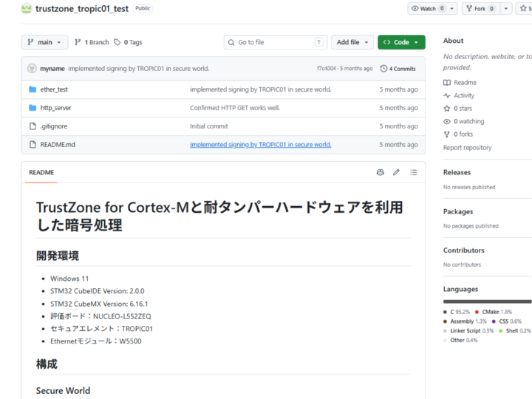This screenshot has width=532, height=399.
Task: Click the CMake red language dot
Action: pyautogui.click(x=477, y=312)
